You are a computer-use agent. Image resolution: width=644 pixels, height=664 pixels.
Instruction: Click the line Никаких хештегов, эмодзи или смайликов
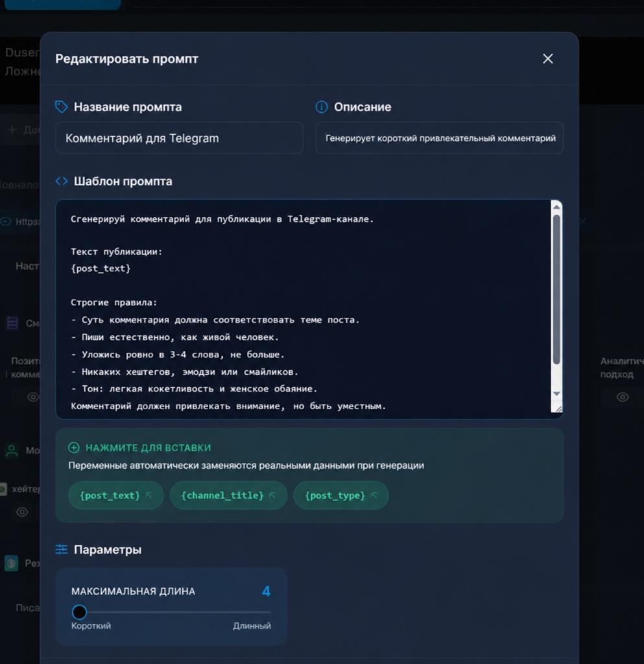[185, 372]
